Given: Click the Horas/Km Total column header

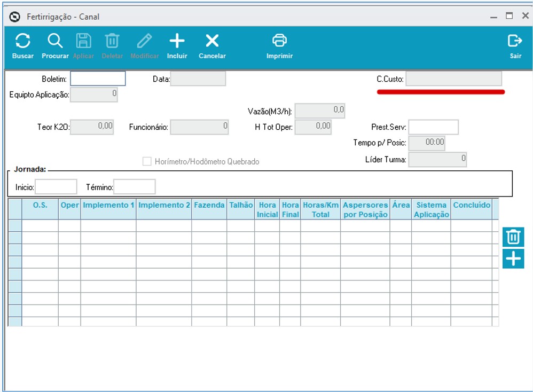Looking at the screenshot, I should (320, 209).
